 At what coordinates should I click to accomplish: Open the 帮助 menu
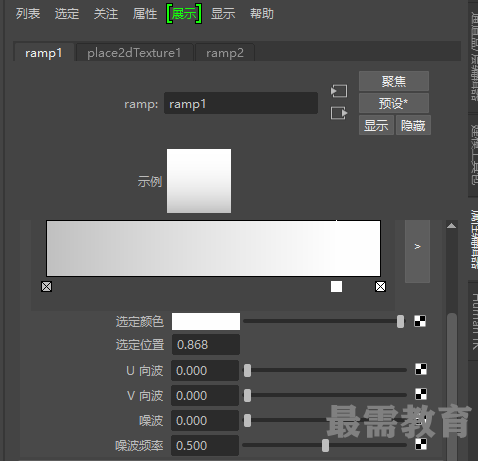point(262,14)
